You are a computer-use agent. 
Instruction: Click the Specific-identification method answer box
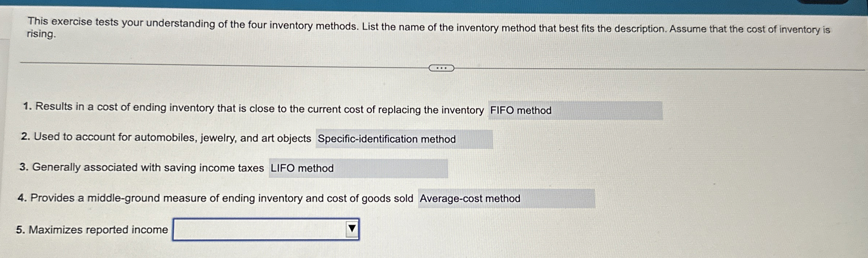click(404, 139)
